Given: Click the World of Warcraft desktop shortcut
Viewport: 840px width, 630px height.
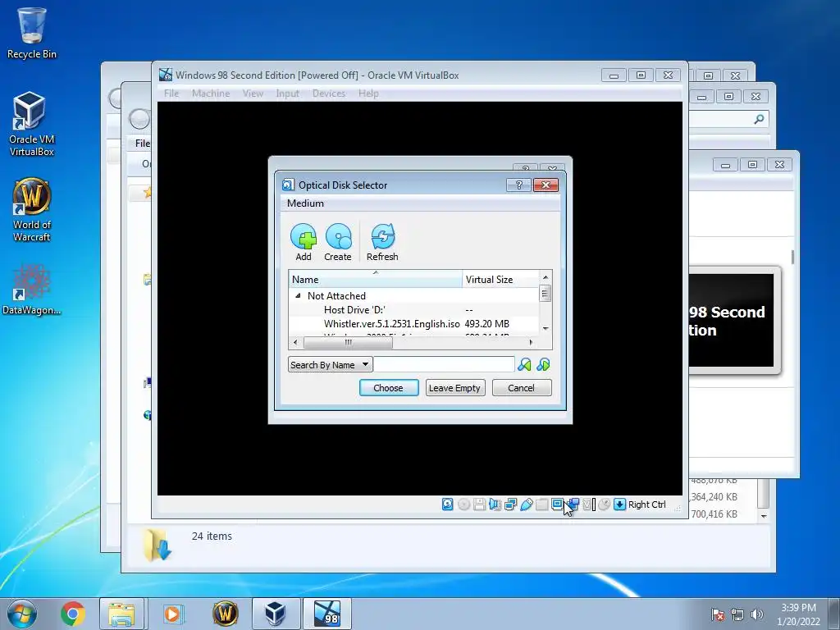Looking at the screenshot, I should [32, 210].
